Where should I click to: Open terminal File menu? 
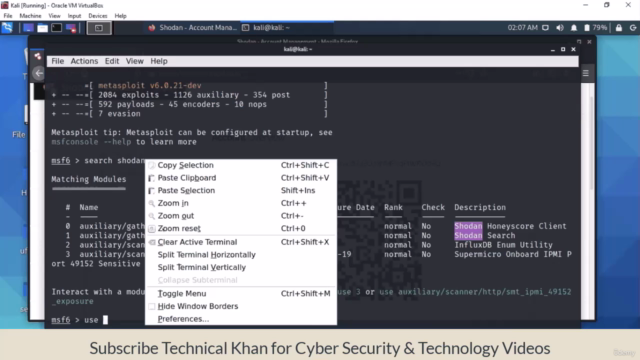click(x=58, y=61)
